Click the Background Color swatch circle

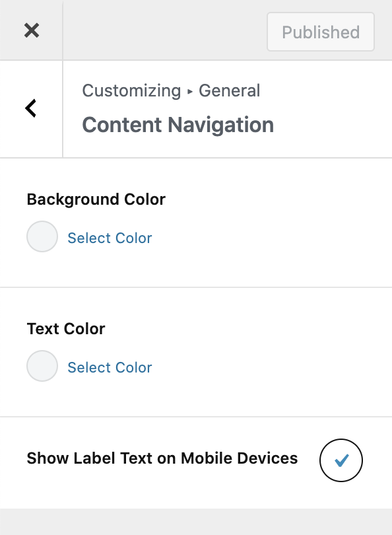[x=42, y=236]
